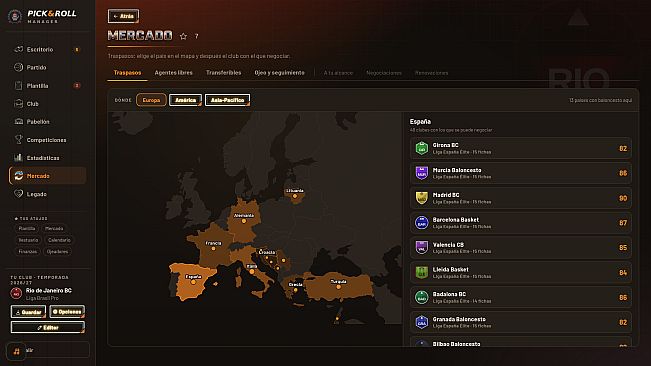651x366 pixels.
Task: Click the Editor button
Action: pos(48,327)
